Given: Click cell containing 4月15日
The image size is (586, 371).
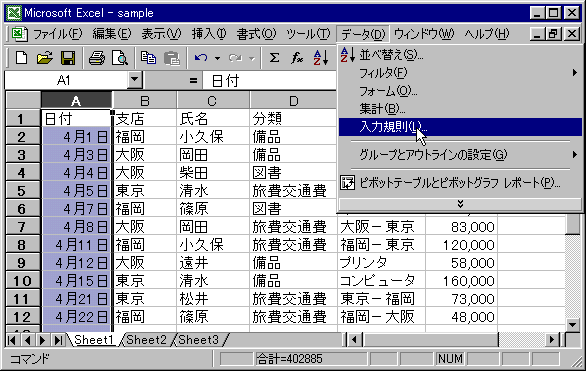Looking at the screenshot, I should pyautogui.click(x=76, y=281).
